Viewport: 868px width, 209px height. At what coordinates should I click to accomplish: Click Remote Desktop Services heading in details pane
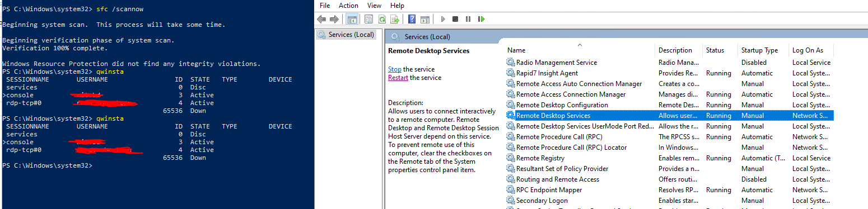[x=429, y=51]
